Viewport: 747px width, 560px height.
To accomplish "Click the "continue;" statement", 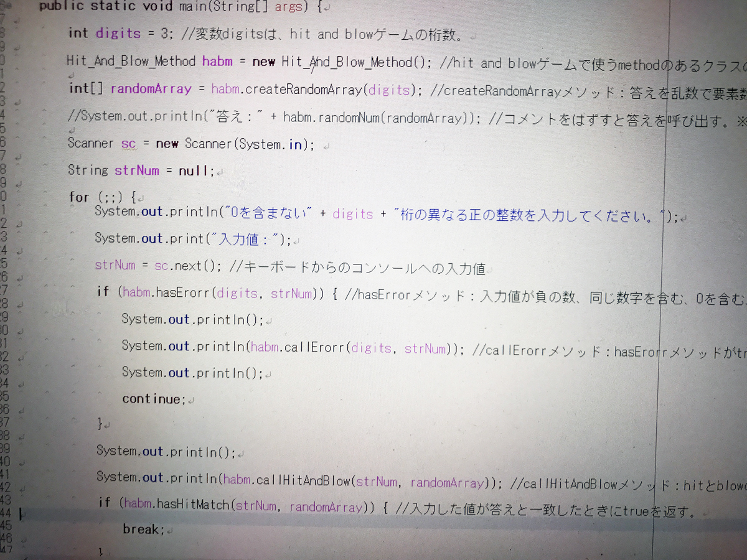I will (x=155, y=399).
